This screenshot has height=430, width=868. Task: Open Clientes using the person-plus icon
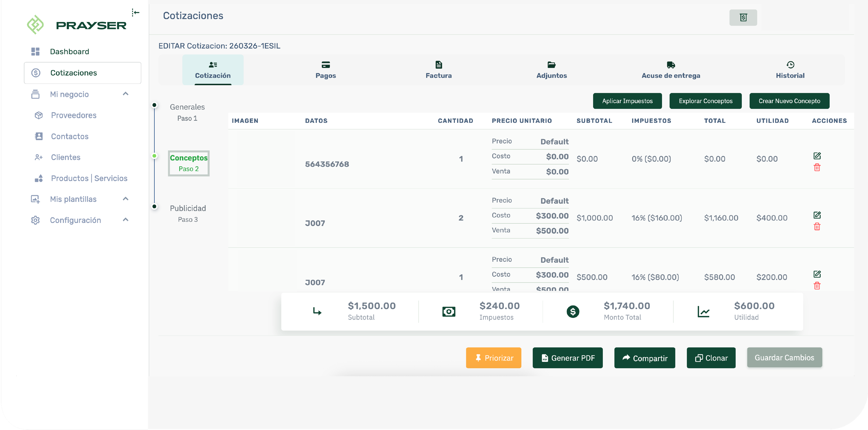click(x=39, y=157)
